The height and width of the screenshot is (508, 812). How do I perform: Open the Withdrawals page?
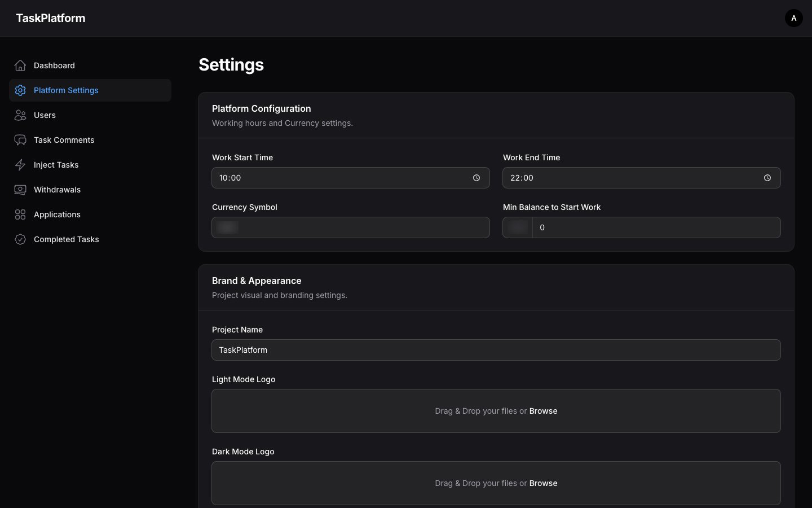pos(90,190)
